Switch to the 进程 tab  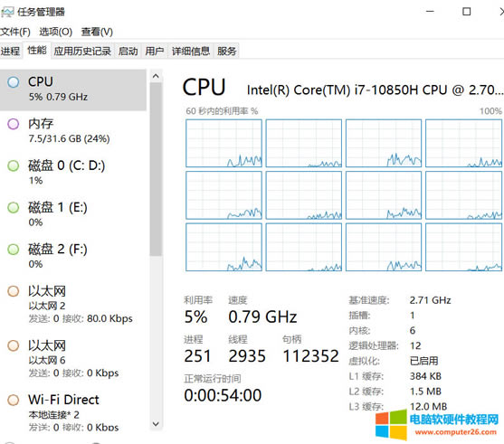11,51
